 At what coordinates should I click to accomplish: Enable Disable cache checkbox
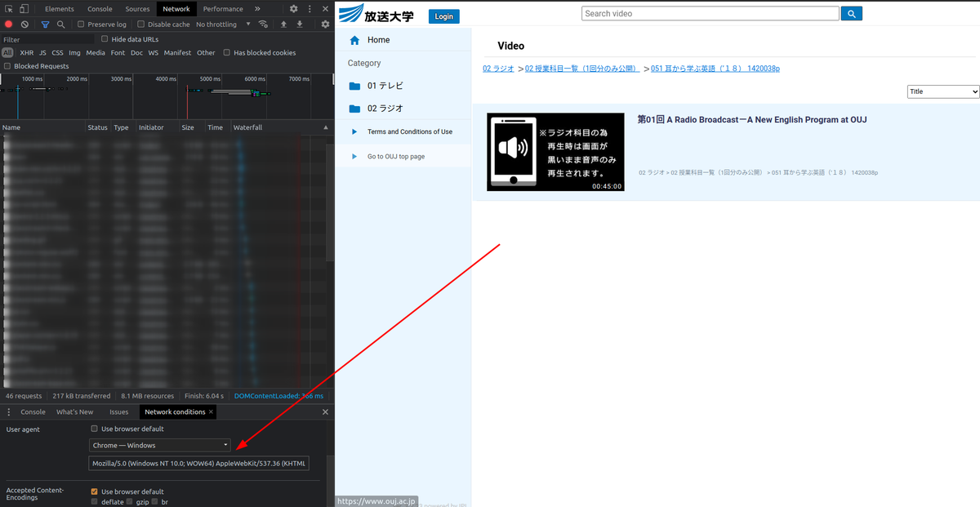(x=141, y=24)
